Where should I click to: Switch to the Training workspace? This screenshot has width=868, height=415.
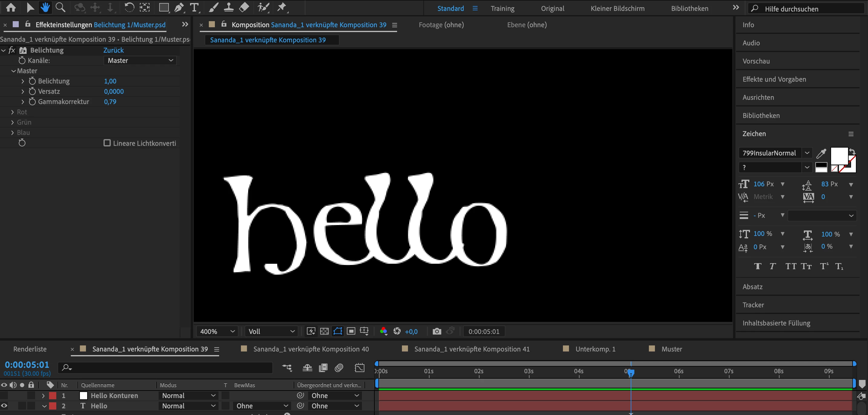click(502, 8)
